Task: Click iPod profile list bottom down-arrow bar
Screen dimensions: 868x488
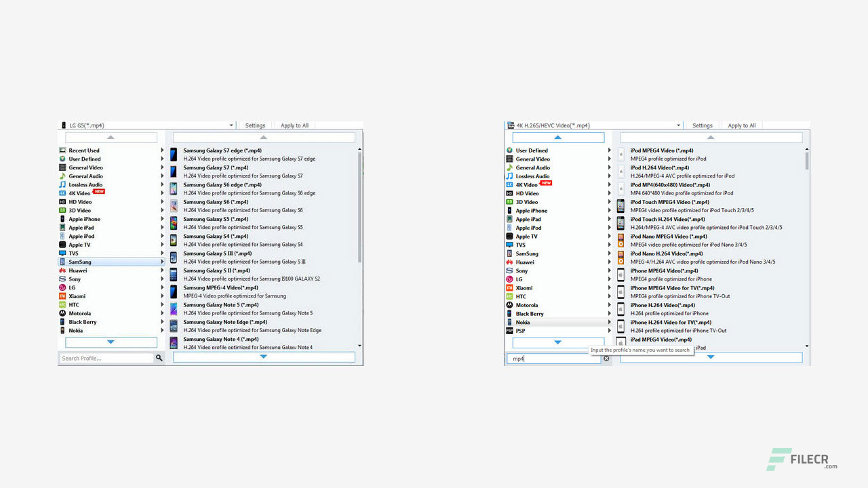Action: pyautogui.click(x=711, y=357)
